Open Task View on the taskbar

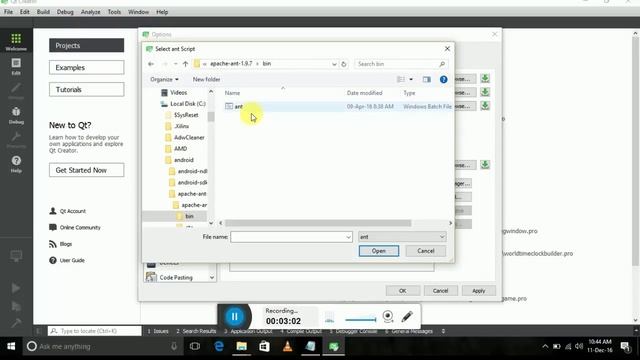(x=195, y=346)
